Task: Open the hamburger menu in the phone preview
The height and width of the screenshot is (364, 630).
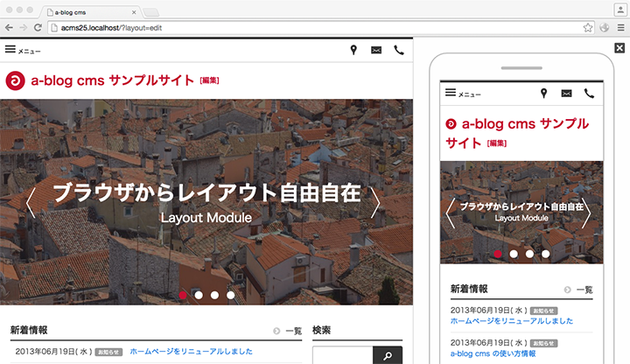Action: pyautogui.click(x=463, y=94)
